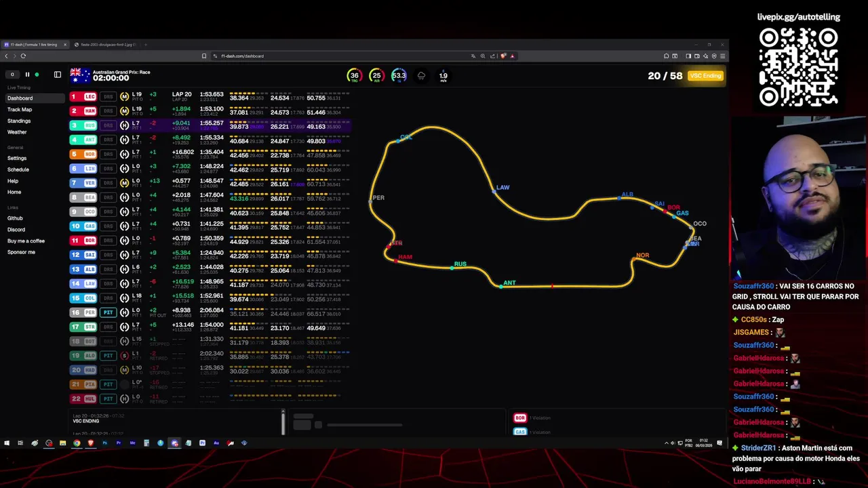
Task: Open the Brave Shields lion icon
Action: click(x=502, y=56)
